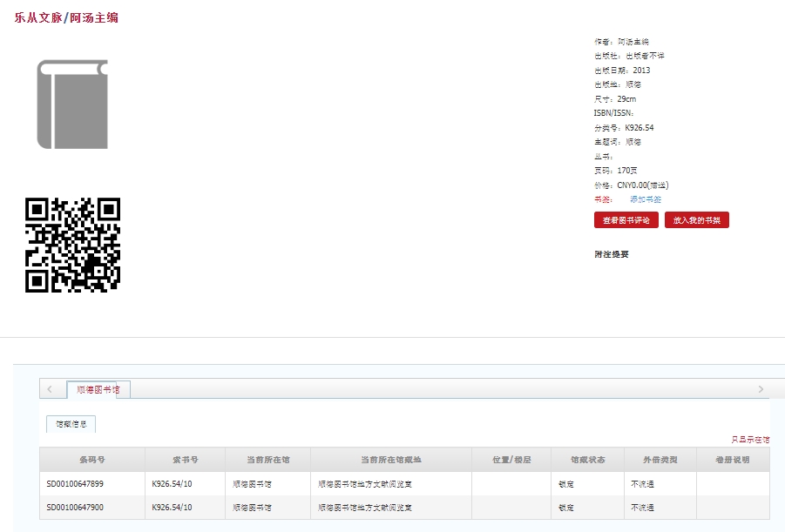This screenshot has width=785, height=532.
Task: Click the QR code image
Action: click(x=72, y=245)
